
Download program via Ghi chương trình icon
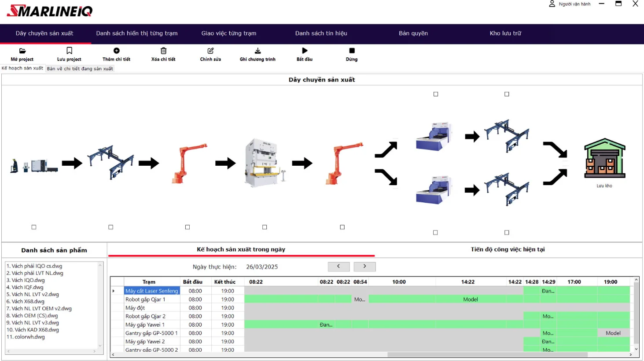click(258, 51)
